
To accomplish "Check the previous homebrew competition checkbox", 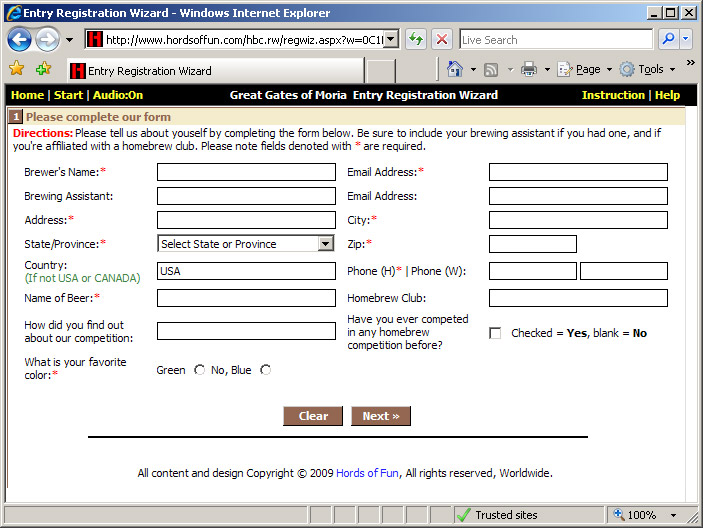I will tap(495, 333).
